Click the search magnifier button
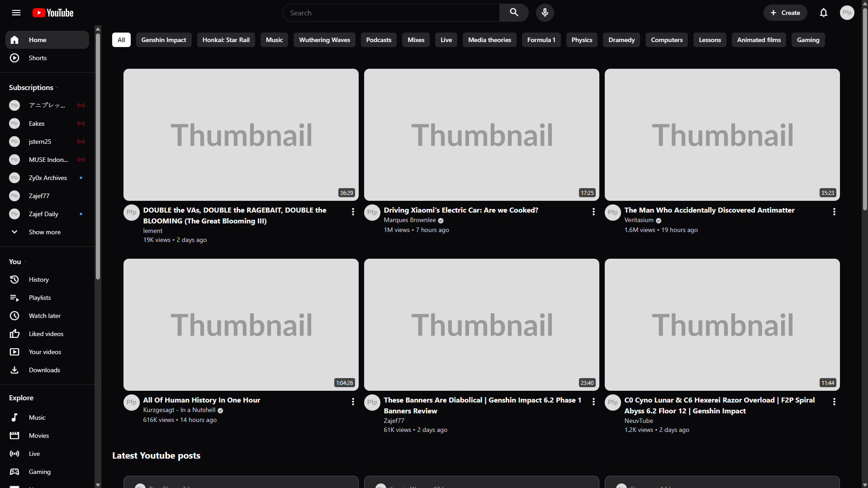Viewport: 868px width, 488px height. 514,13
